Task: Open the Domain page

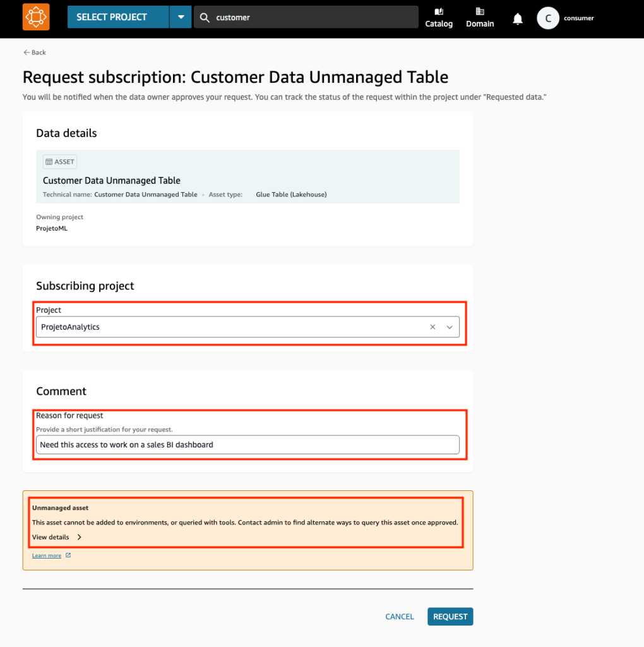Action: click(480, 18)
